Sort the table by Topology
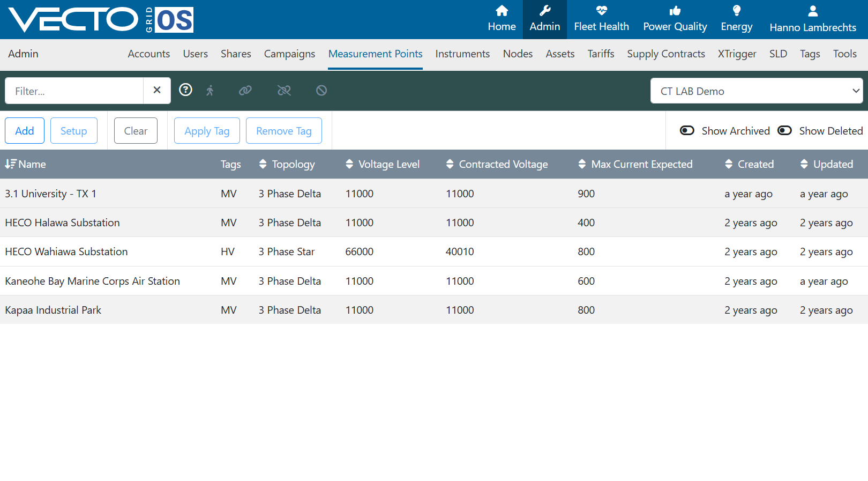 click(287, 164)
